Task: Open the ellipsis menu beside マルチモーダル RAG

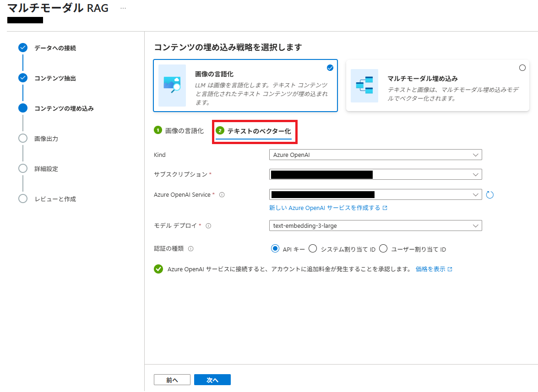Action: (123, 8)
